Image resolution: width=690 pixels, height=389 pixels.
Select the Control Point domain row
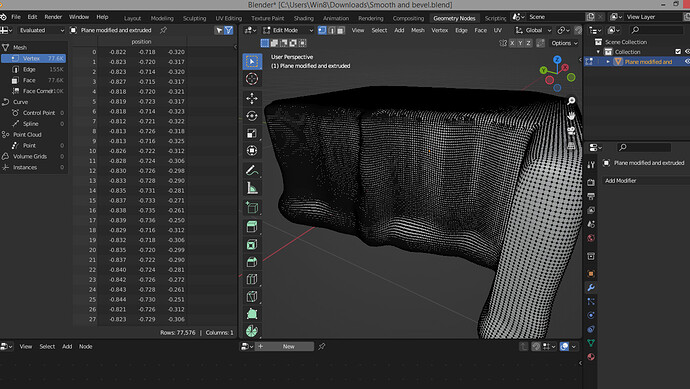pyautogui.click(x=33, y=113)
